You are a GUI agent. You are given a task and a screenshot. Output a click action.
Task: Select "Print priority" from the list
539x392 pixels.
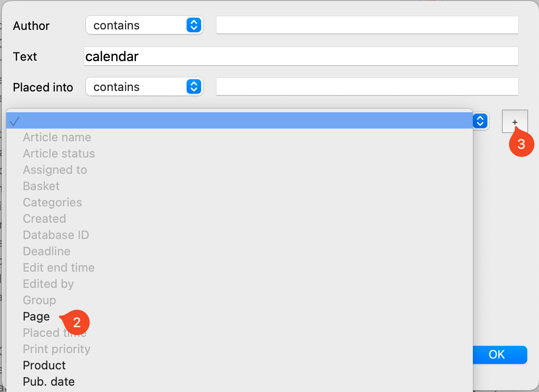[56, 349]
